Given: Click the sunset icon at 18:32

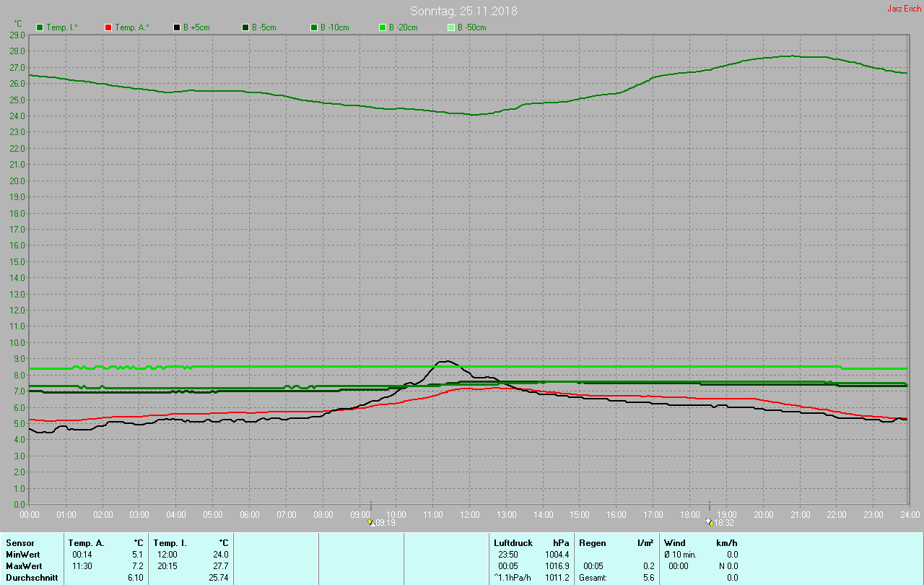Looking at the screenshot, I should pos(709,522).
